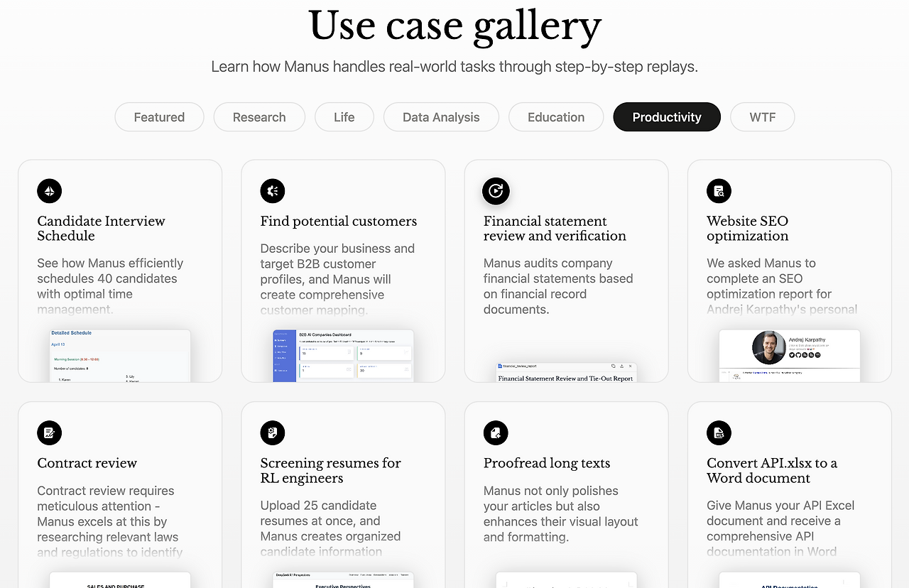
Task: Click the Screening resumes card icon
Action: click(x=273, y=432)
